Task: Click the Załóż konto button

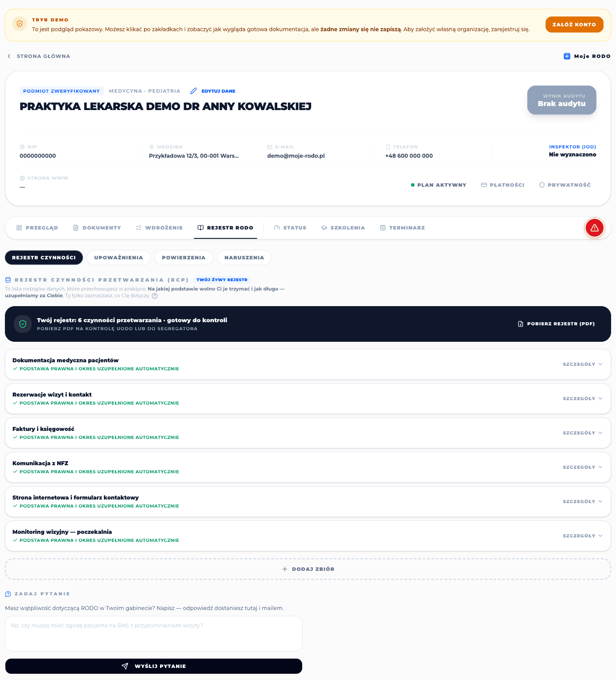Action: pos(574,25)
